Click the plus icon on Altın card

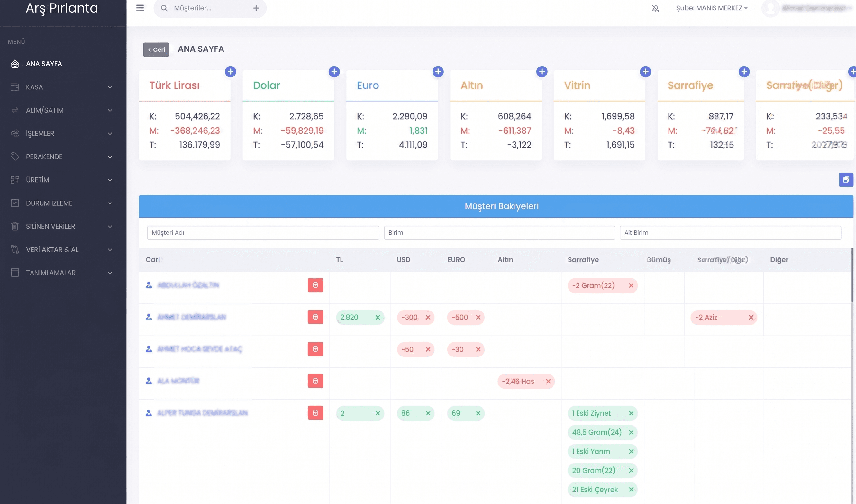[x=542, y=72]
